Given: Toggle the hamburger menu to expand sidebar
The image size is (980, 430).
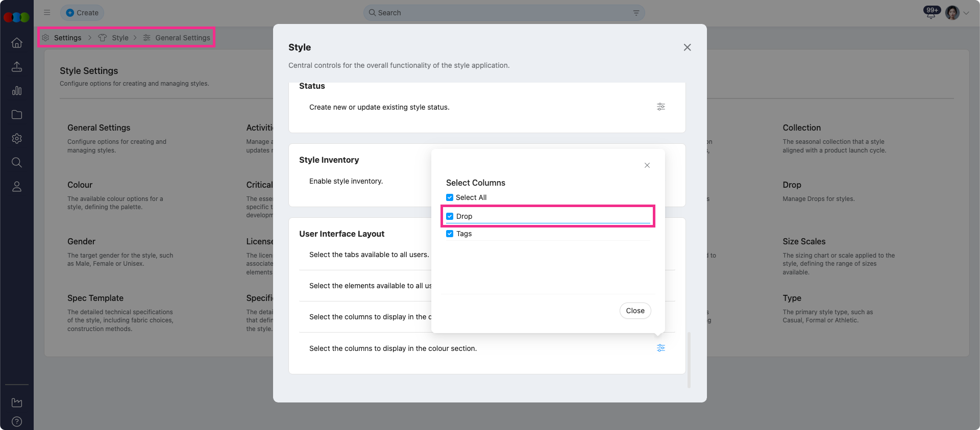Looking at the screenshot, I should (47, 13).
